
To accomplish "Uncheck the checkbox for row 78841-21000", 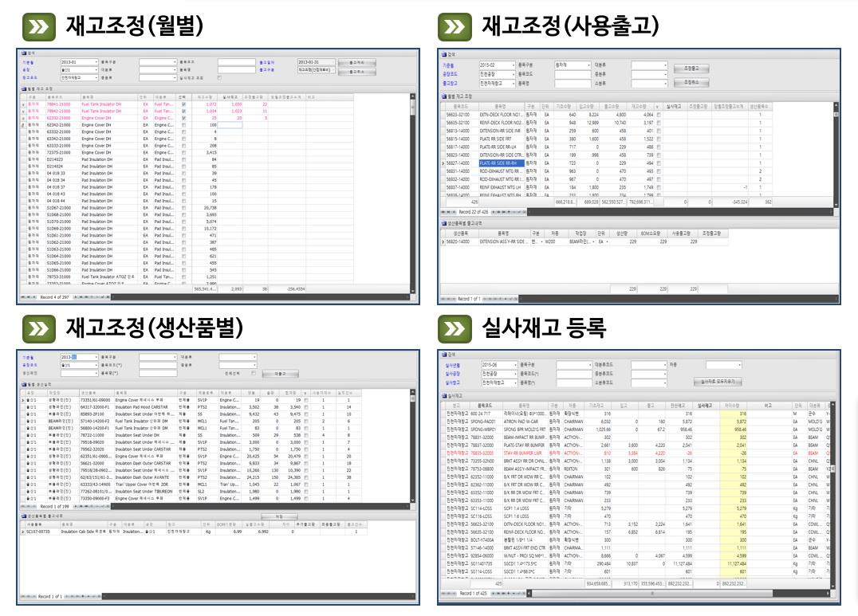I will (183, 104).
